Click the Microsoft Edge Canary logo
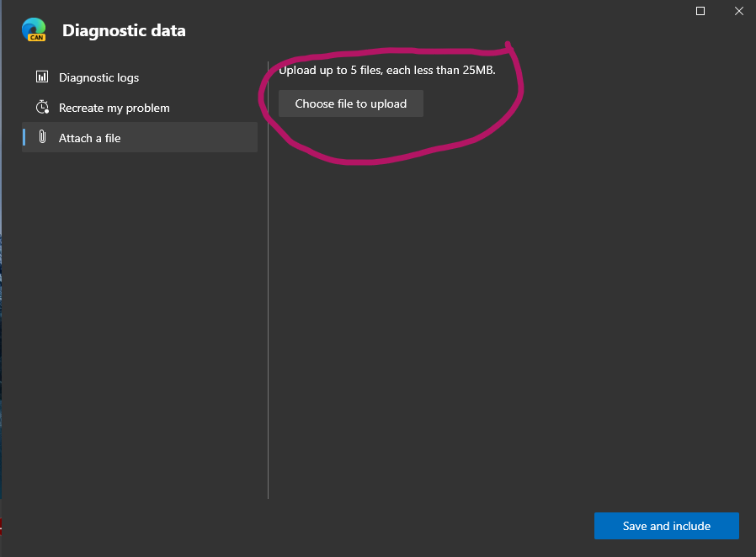 pyautogui.click(x=34, y=30)
